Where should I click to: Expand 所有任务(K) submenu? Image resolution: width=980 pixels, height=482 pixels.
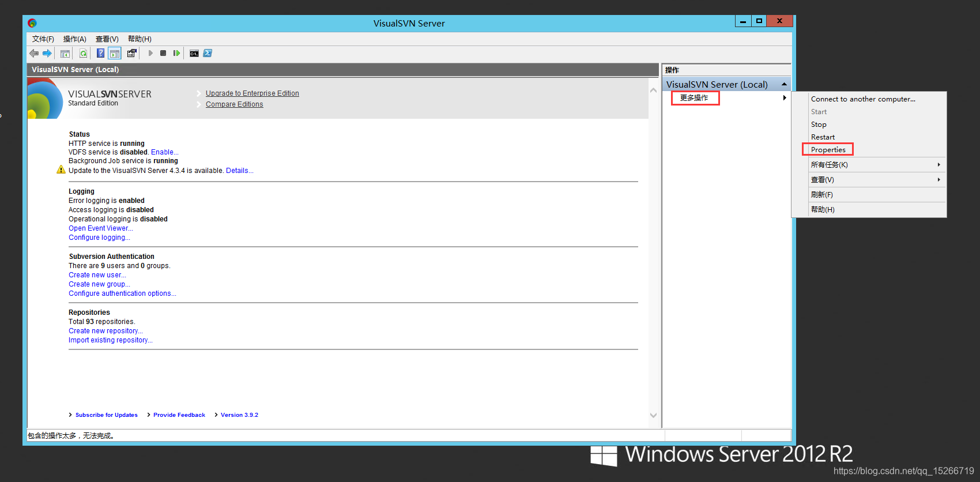pyautogui.click(x=870, y=165)
